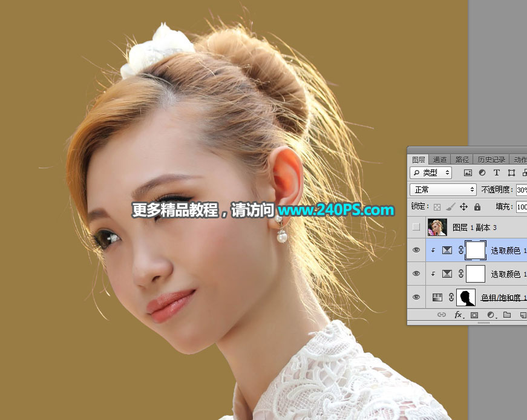
Task: Click 色相/饱和度 adjustment layer icon
Action: pyautogui.click(x=437, y=297)
